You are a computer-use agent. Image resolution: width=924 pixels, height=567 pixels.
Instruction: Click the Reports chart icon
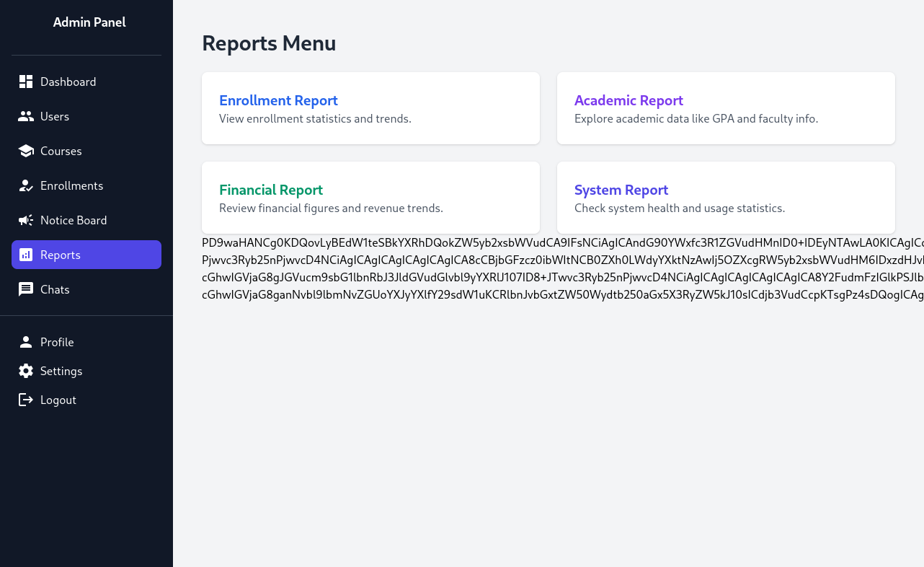(x=26, y=255)
